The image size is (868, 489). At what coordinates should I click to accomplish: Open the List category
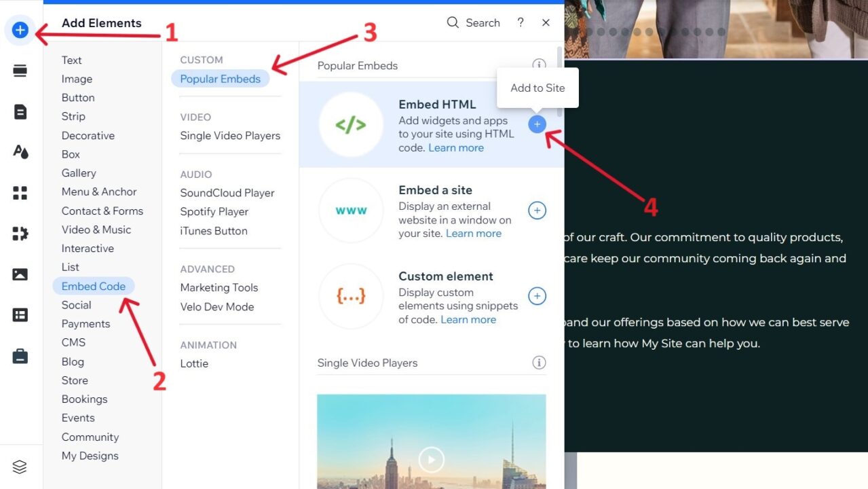(x=71, y=267)
